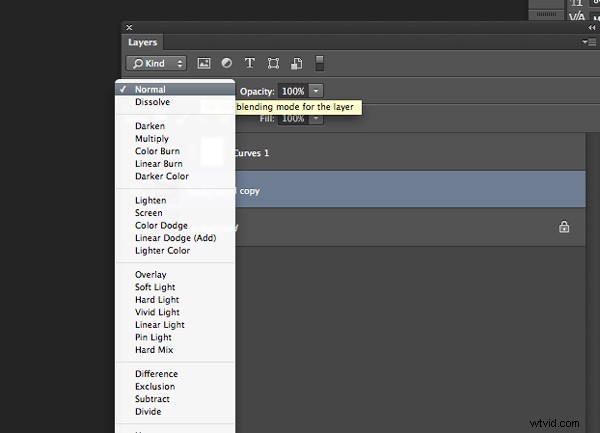The image size is (600, 433).
Task: Choose Screen blending mode
Action: [x=175, y=213]
